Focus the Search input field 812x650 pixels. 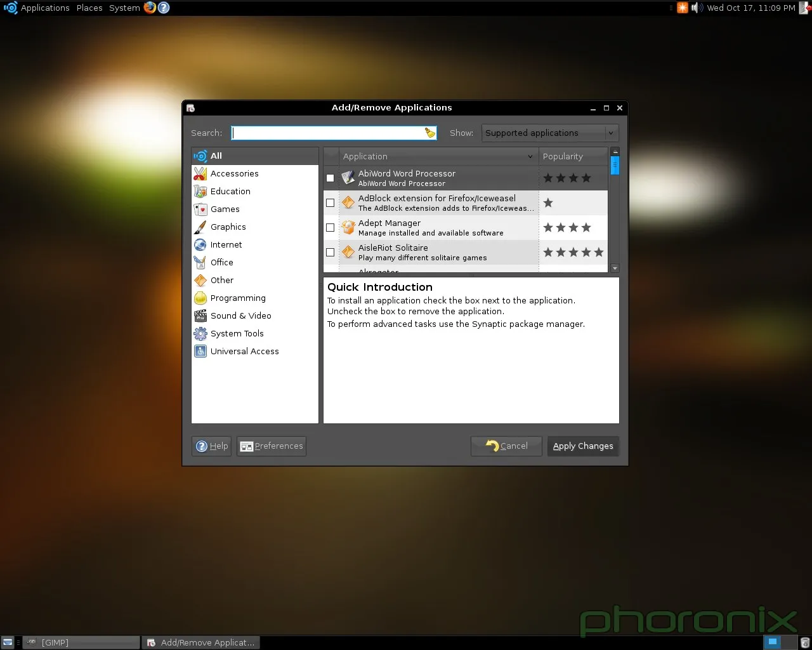(334, 133)
